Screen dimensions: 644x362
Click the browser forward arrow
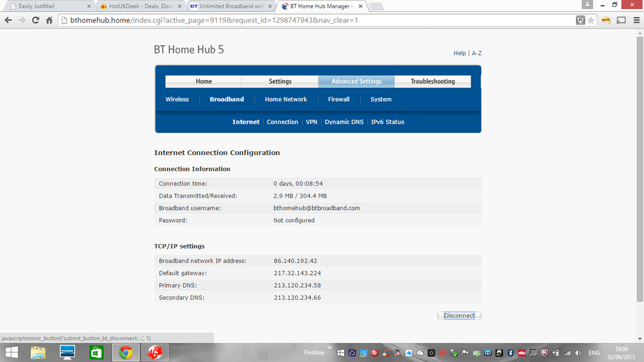tap(22, 20)
